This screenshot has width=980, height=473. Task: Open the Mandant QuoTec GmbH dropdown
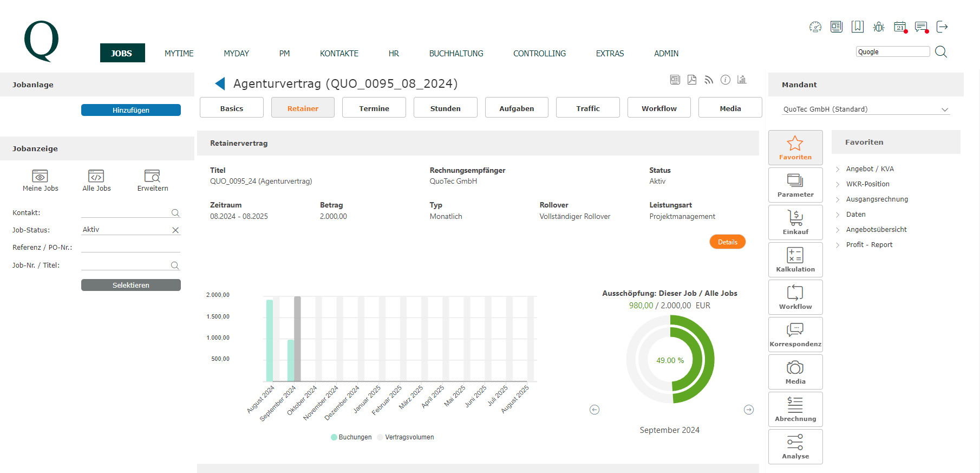pyautogui.click(x=866, y=109)
